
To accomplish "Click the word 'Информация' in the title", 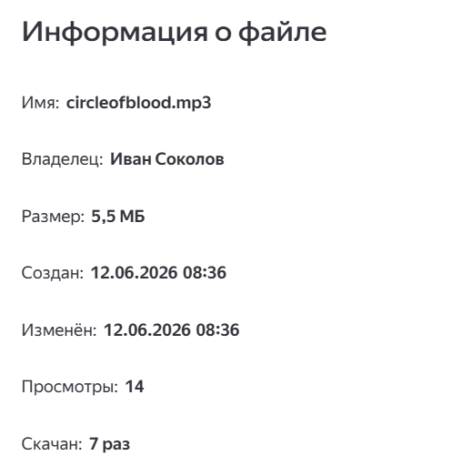I will click(115, 32).
